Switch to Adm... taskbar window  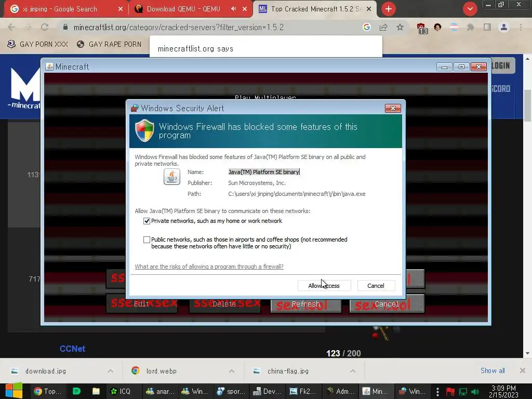point(340,391)
